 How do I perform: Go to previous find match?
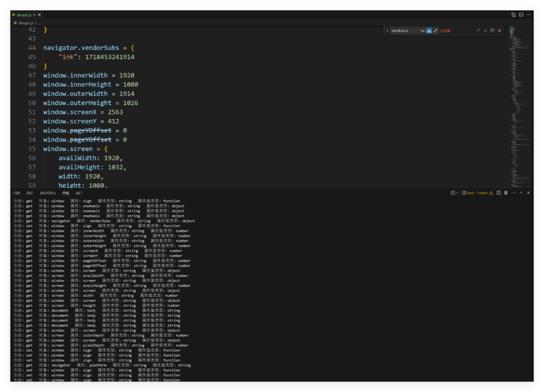point(478,30)
